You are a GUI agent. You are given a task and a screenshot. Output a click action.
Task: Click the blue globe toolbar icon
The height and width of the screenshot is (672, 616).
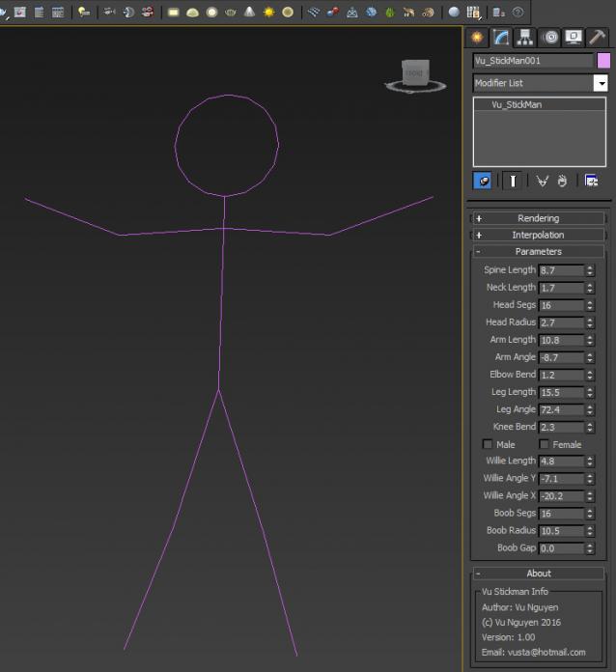pyautogui.click(x=371, y=12)
